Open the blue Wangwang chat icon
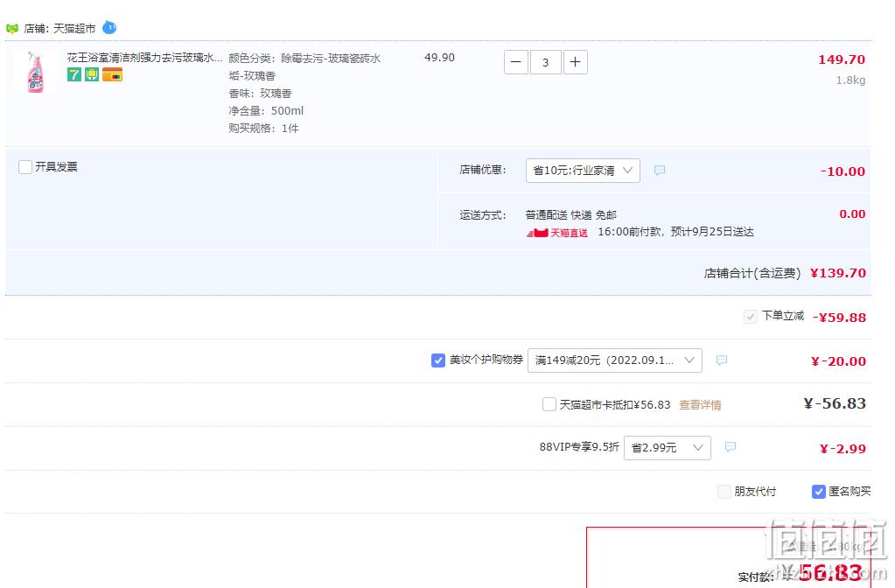895x588 pixels. pyautogui.click(x=109, y=27)
